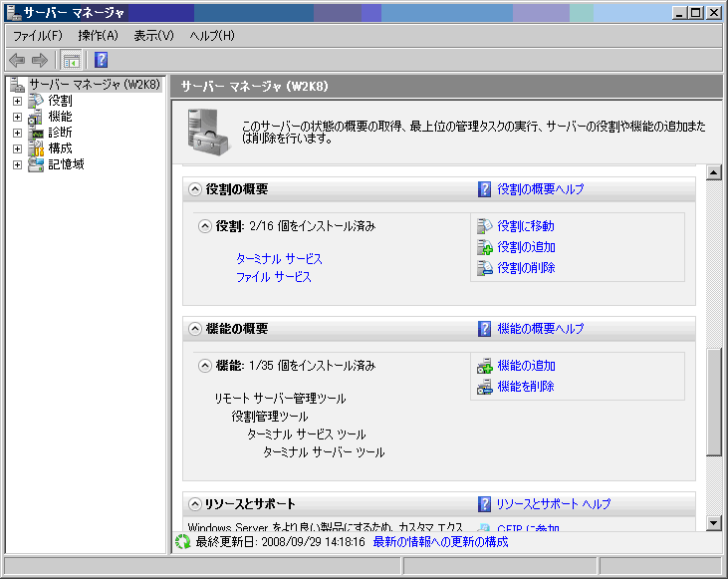This screenshot has height=579, width=728.
Task: Click the green refresh icon in status line
Action: tap(182, 542)
